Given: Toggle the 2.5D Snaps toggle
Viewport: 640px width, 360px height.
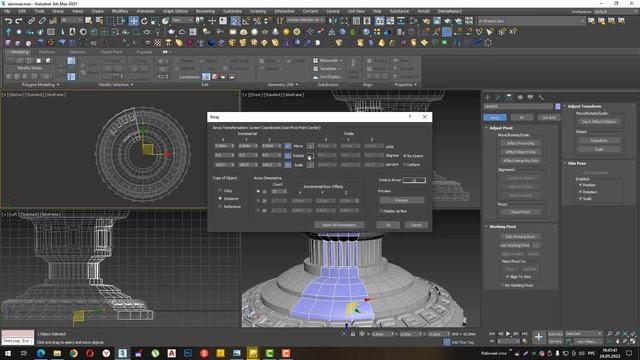Looking at the screenshot, I should 236,21.
